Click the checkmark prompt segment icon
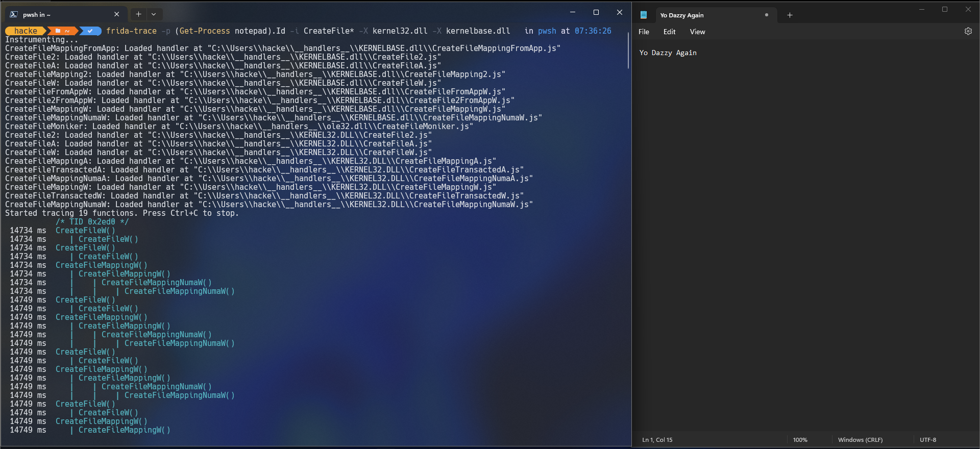The image size is (980, 449). click(x=90, y=31)
